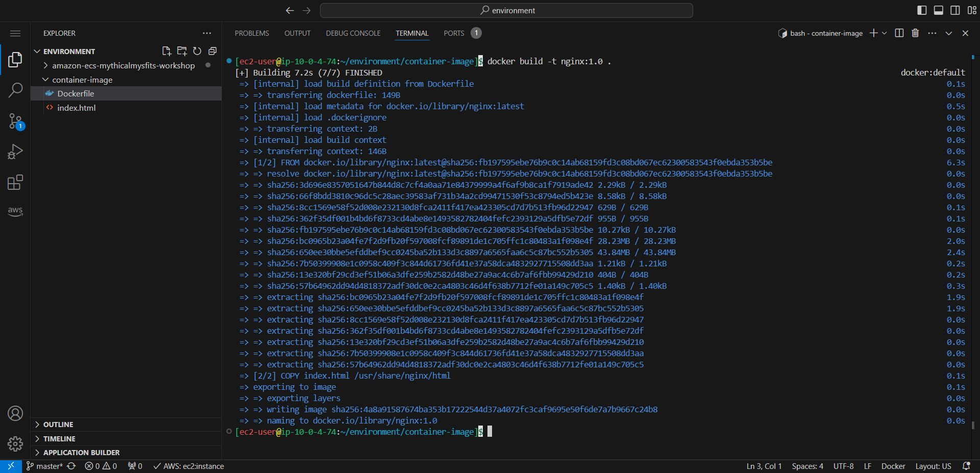Switch to the DEBUG CONSOLE tab
Image resolution: width=980 pixels, height=473 pixels.
tap(353, 33)
